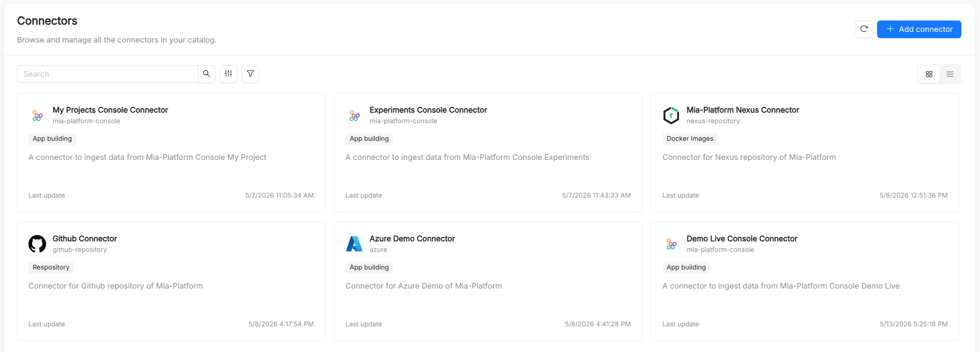This screenshot has height=352, width=980.
Task: Click description Connector for Azure Demo
Action: 423,286
